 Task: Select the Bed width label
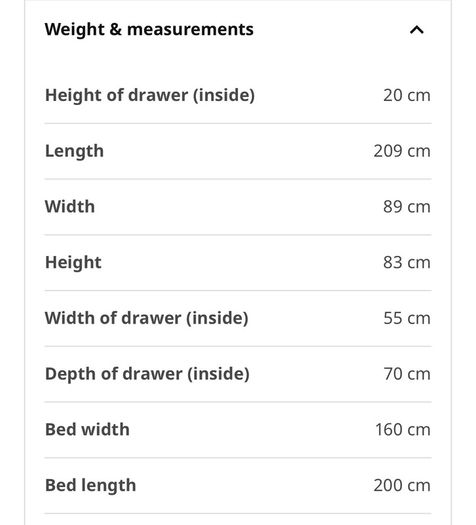87,430
